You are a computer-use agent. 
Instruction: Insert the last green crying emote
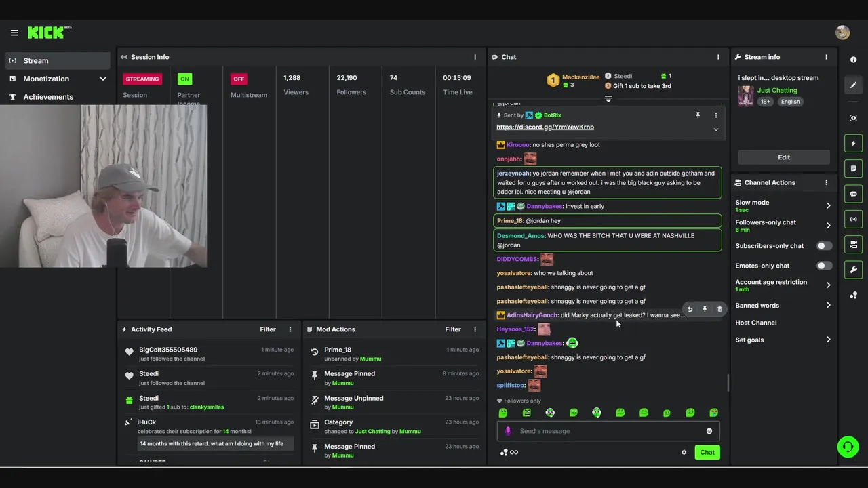coord(713,413)
